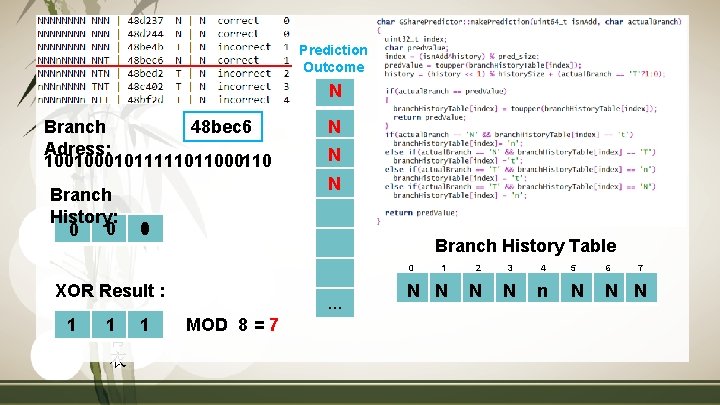Viewport: 720px width, 405px height.
Task: Click the trace row with address 48c402
Action: (163, 86)
